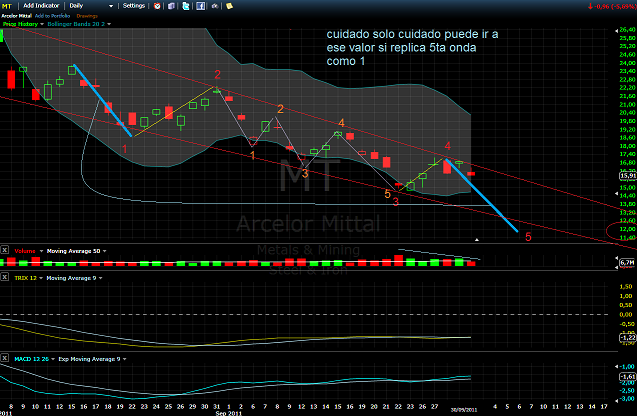The width and height of the screenshot is (637, 416).
Task: Click the alarm clock alert icon
Action: point(157,6)
